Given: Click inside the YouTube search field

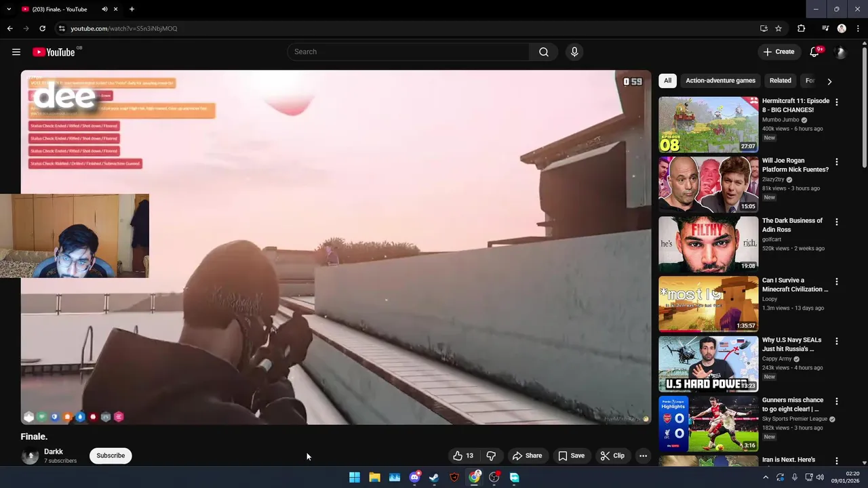Looking at the screenshot, I should [408, 52].
